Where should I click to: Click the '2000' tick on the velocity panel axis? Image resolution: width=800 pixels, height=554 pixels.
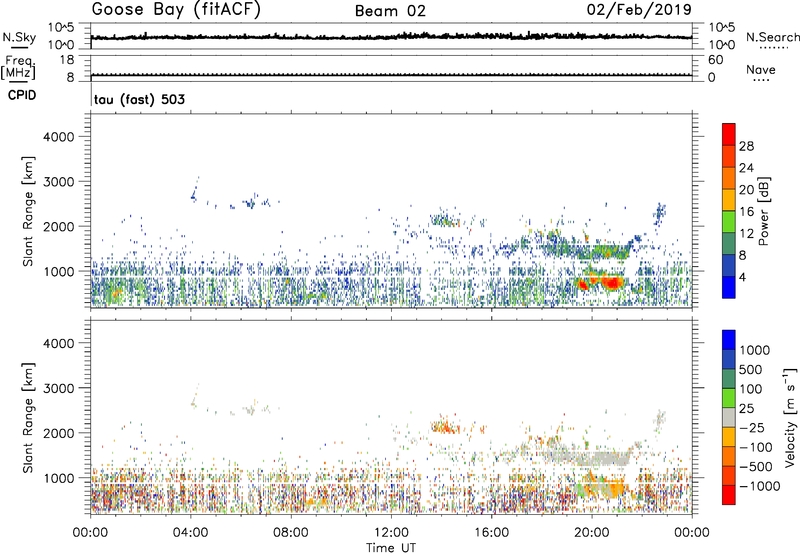[x=58, y=433]
